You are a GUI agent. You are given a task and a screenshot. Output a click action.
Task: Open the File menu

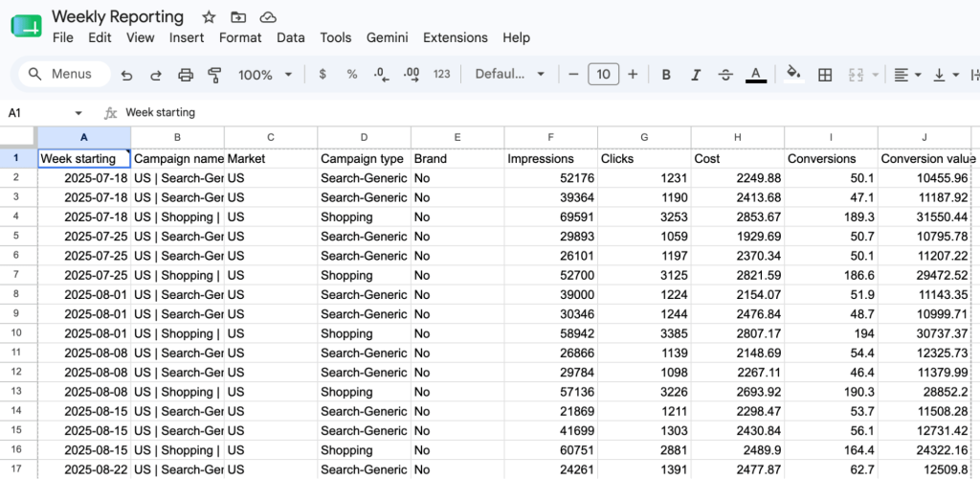tap(63, 37)
